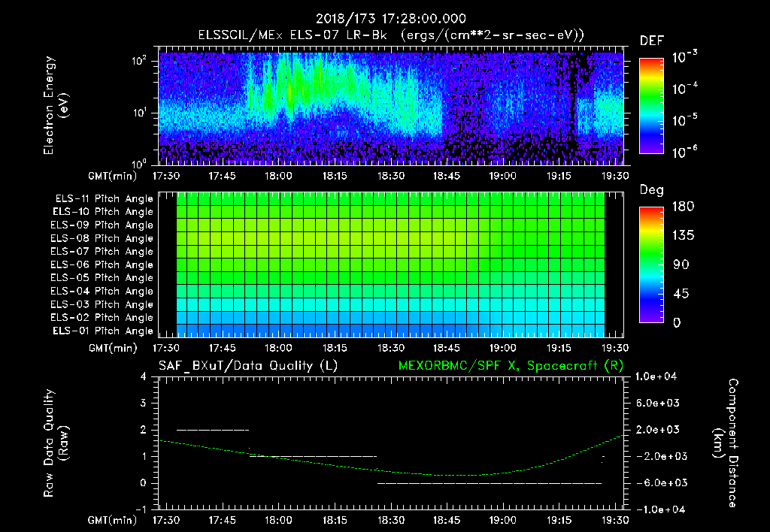The width and height of the screenshot is (770, 532).
Task: Click the DEF color bar in the top panel
Action: (x=651, y=106)
